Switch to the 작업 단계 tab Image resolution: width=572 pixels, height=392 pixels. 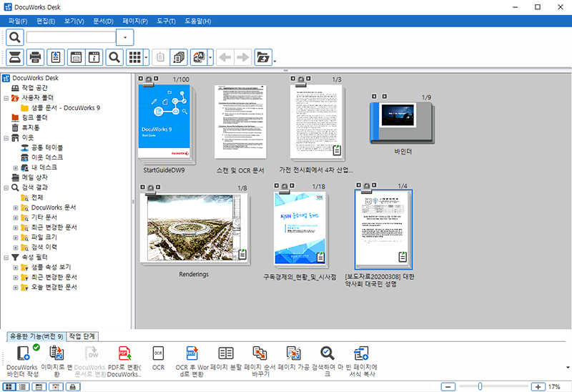[x=82, y=336]
